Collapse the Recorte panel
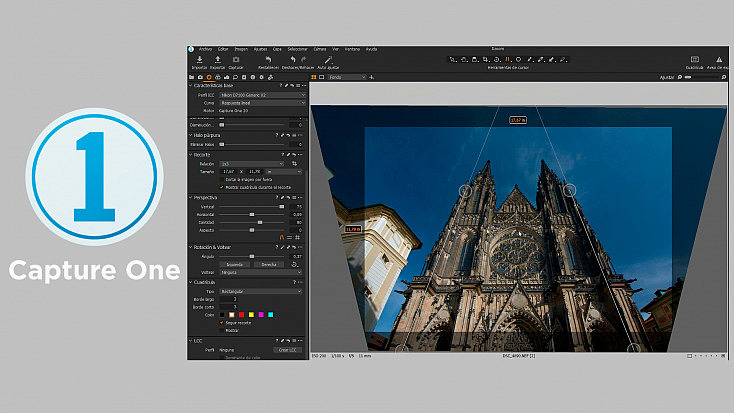 [x=191, y=155]
